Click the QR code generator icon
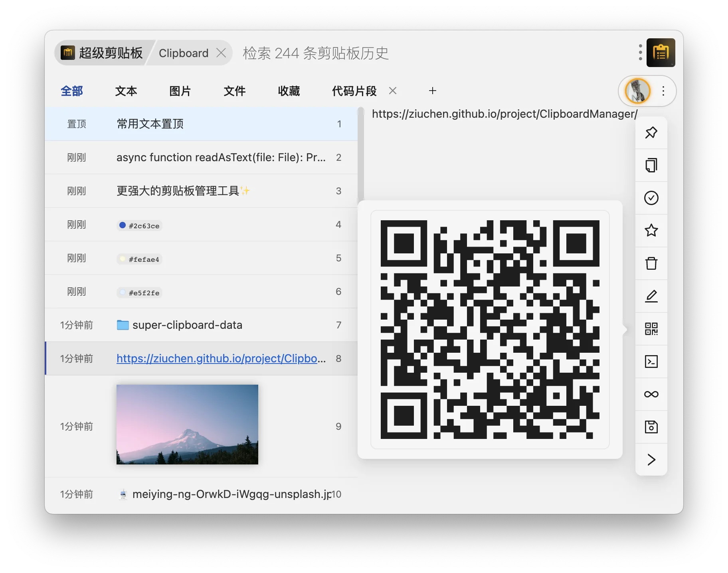Screen dimensions: 728x573 pyautogui.click(x=651, y=329)
